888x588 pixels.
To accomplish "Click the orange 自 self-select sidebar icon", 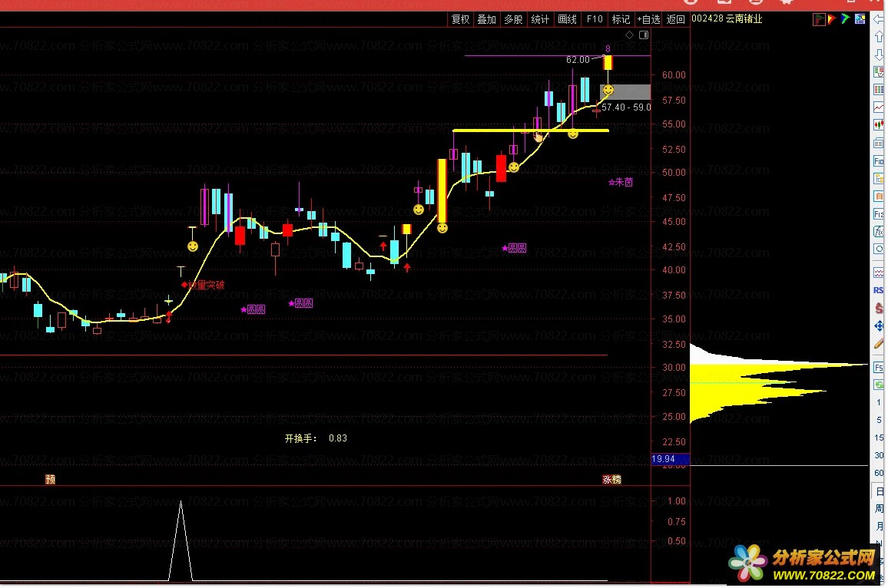I will 879,197.
